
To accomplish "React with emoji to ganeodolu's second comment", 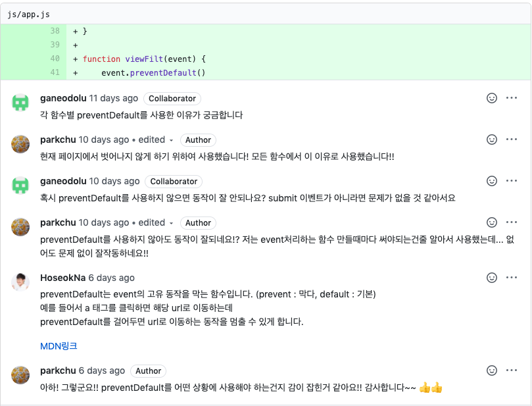I will [x=492, y=181].
